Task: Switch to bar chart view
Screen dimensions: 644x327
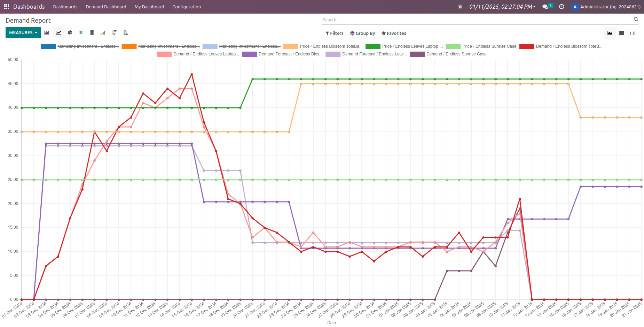Action: [x=47, y=32]
